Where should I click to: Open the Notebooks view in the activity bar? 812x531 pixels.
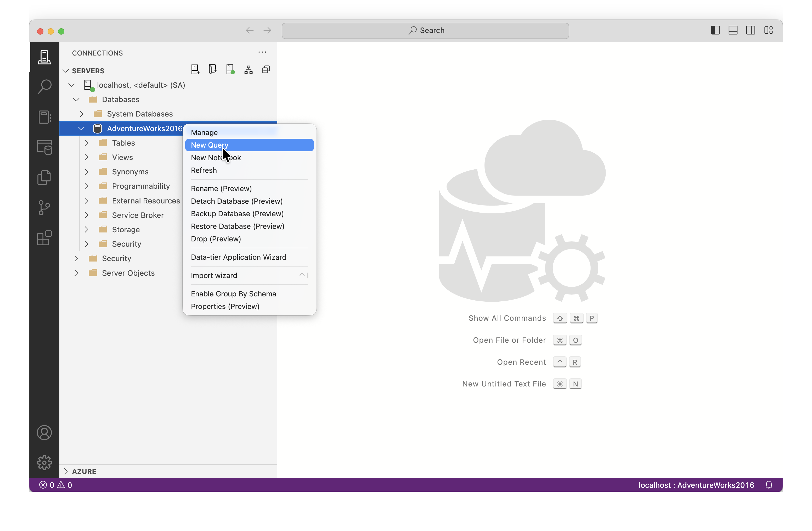[44, 117]
